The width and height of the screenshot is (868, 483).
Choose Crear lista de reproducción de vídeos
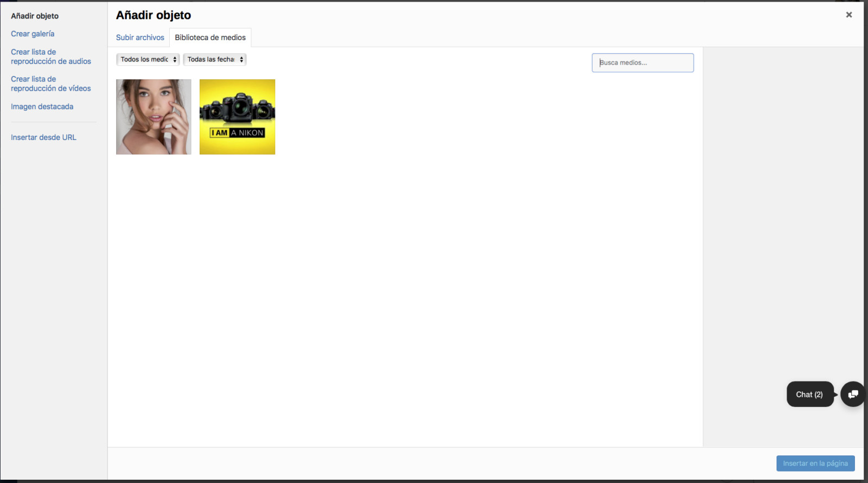pyautogui.click(x=51, y=84)
